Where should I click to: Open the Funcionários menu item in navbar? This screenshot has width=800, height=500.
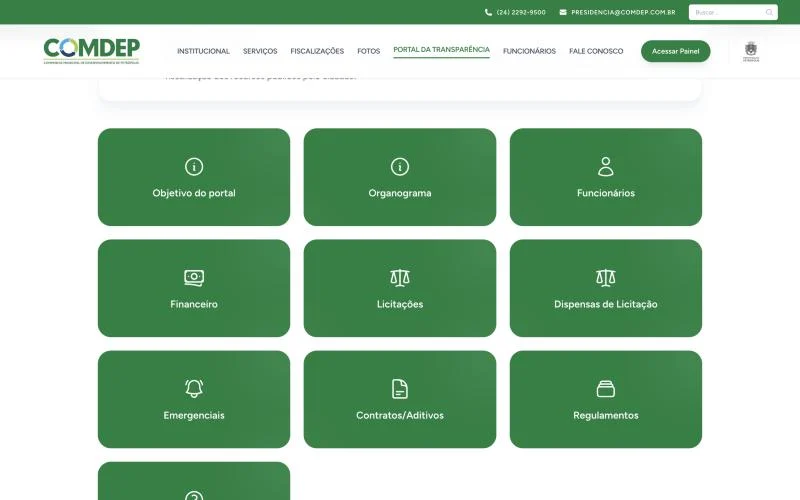click(529, 51)
